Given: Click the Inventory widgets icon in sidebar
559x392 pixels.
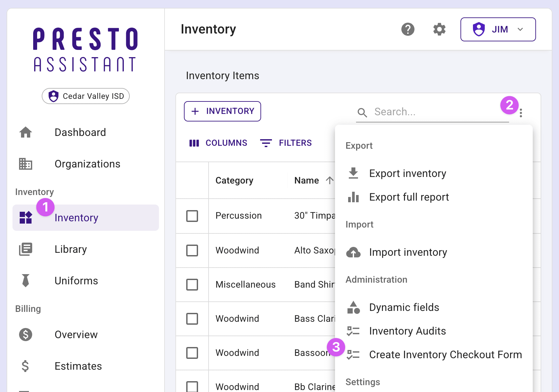Looking at the screenshot, I should [x=26, y=218].
